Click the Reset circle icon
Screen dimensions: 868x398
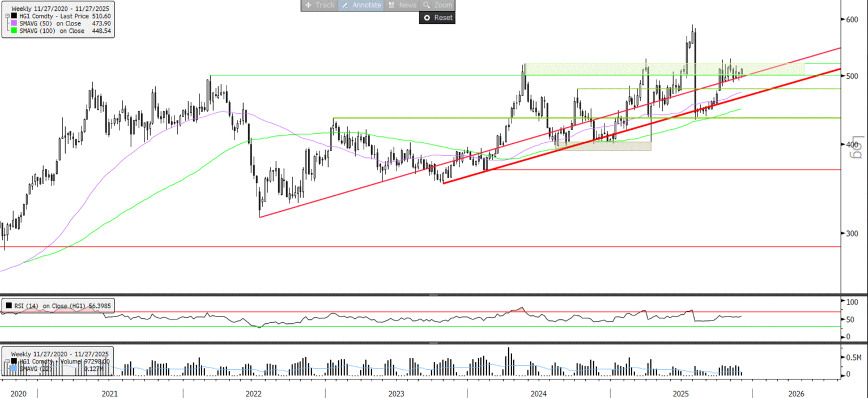pyautogui.click(x=427, y=18)
